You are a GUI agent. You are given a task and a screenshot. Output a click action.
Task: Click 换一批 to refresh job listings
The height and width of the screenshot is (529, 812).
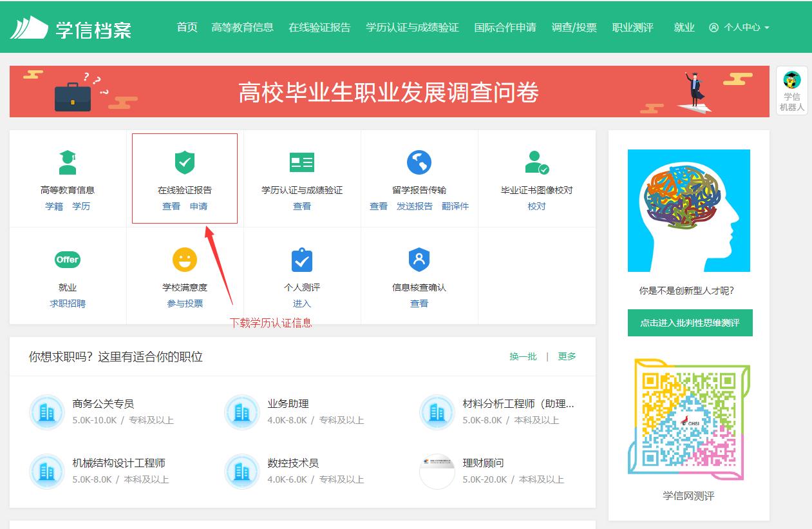click(522, 356)
